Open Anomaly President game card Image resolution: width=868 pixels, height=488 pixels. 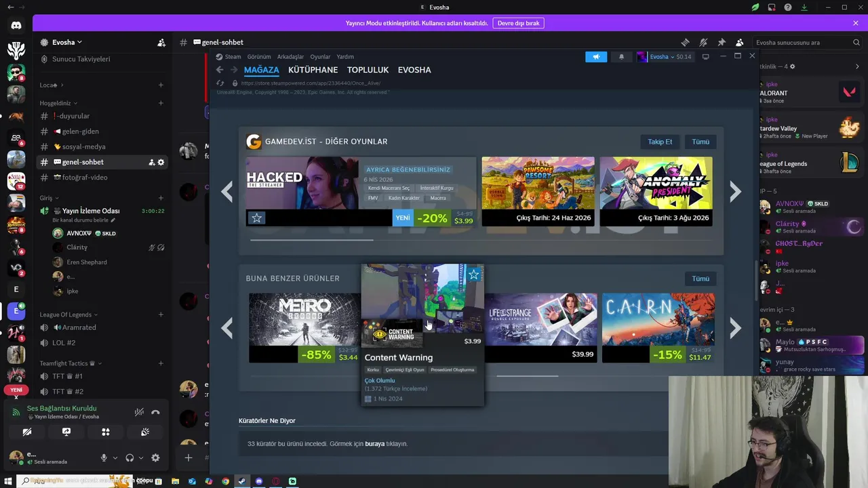pos(656,192)
